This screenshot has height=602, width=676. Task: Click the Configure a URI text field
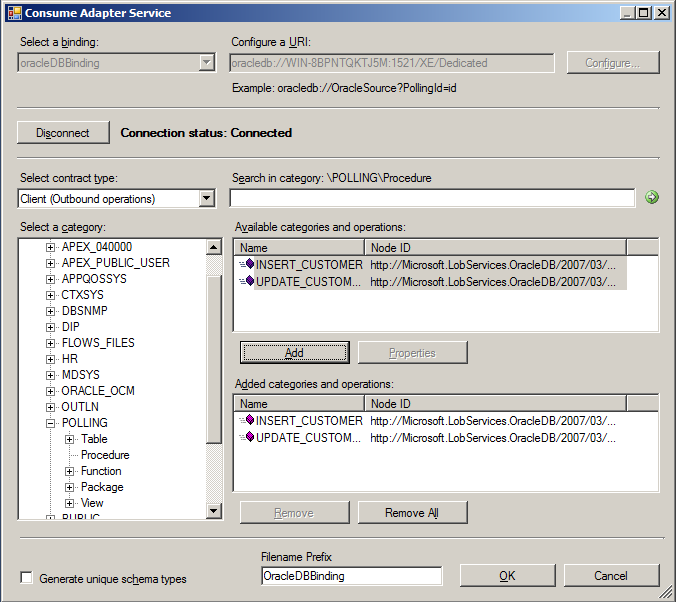(x=392, y=63)
